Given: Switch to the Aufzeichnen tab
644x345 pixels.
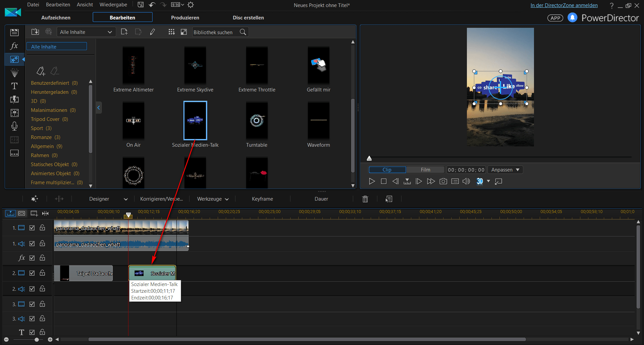Looking at the screenshot, I should pyautogui.click(x=56, y=17).
